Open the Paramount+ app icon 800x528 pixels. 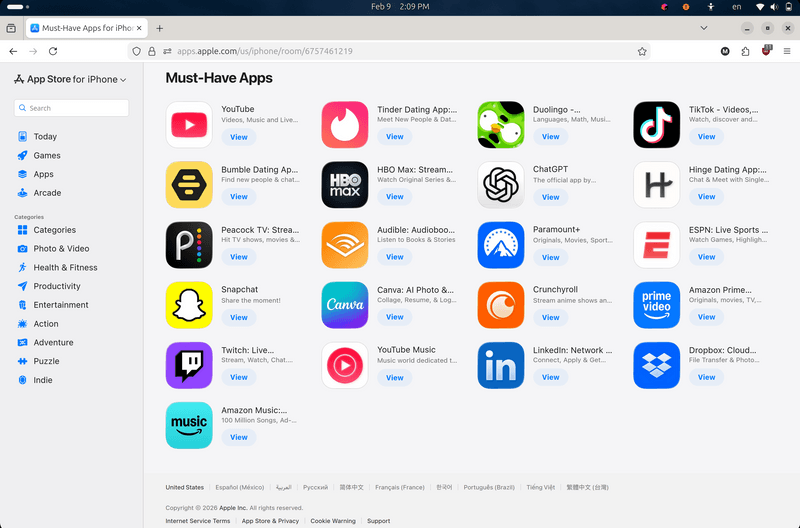point(501,245)
